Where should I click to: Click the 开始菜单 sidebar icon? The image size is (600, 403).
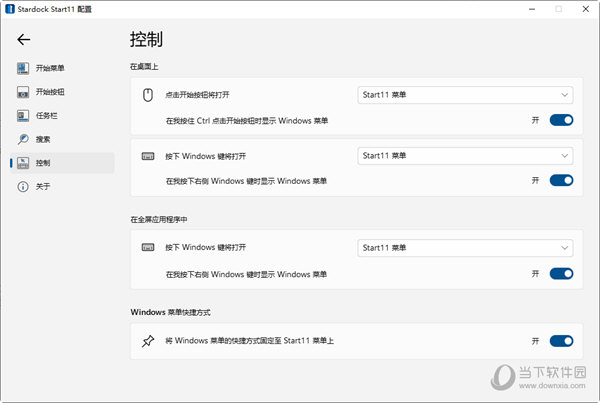tap(23, 68)
